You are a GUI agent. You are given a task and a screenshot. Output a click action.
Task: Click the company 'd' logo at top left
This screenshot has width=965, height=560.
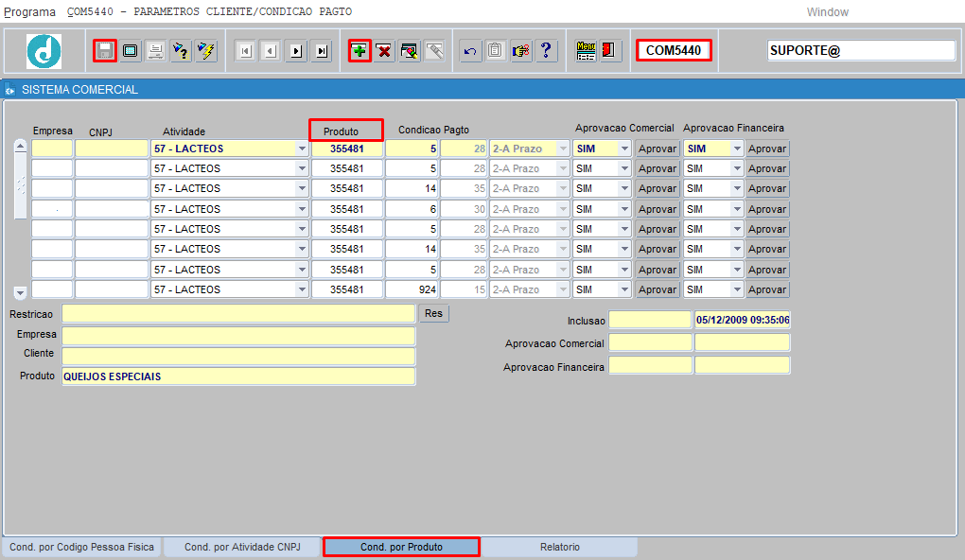pos(44,51)
